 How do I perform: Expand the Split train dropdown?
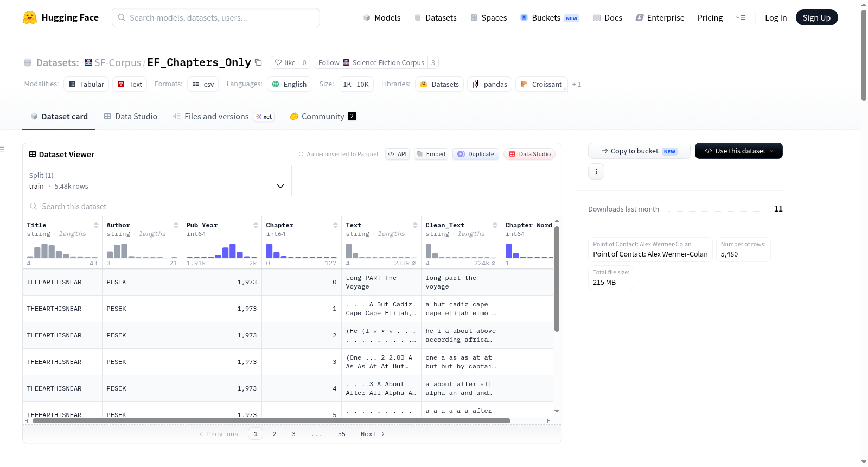[157, 181]
